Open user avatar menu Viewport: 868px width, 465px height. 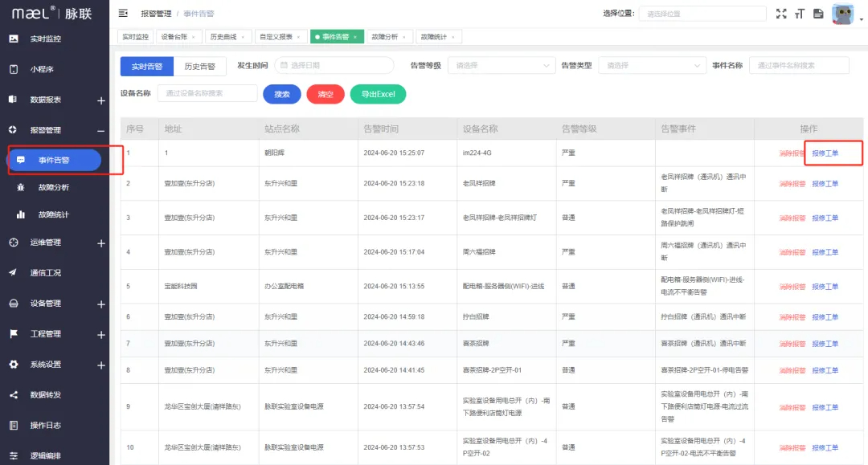(842, 14)
